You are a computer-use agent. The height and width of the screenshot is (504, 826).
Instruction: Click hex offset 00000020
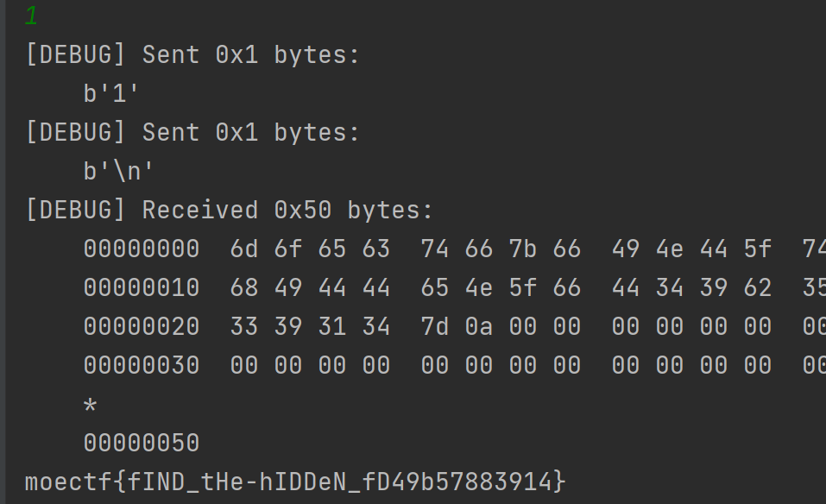pos(142,326)
